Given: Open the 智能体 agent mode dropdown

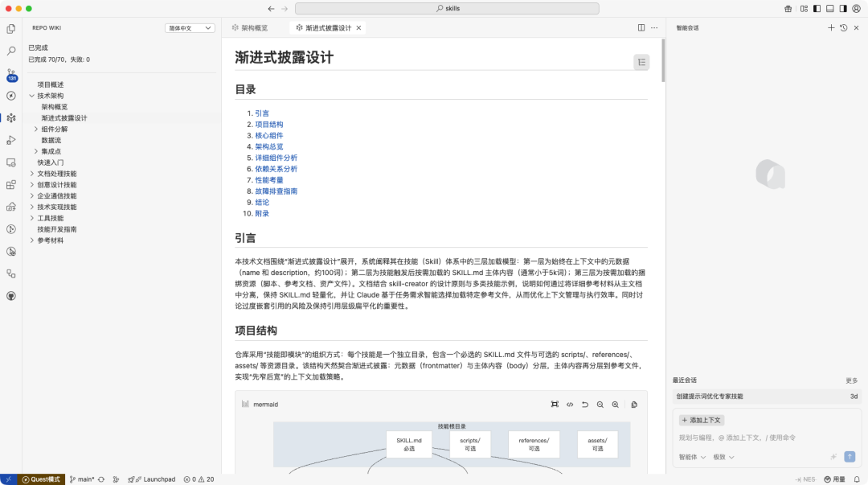Looking at the screenshot, I should point(692,457).
